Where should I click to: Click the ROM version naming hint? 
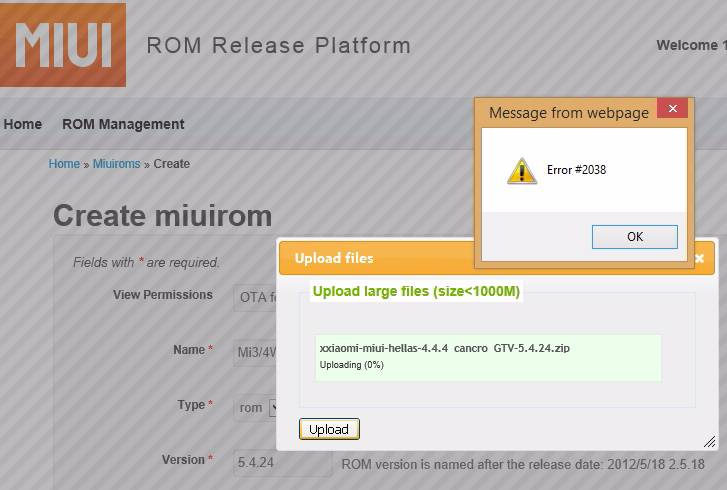click(x=523, y=464)
